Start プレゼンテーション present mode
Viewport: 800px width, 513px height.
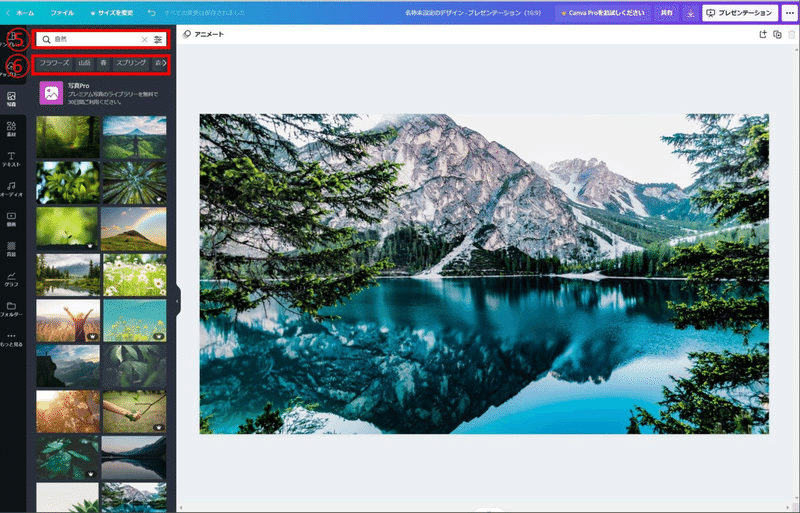pyautogui.click(x=740, y=13)
